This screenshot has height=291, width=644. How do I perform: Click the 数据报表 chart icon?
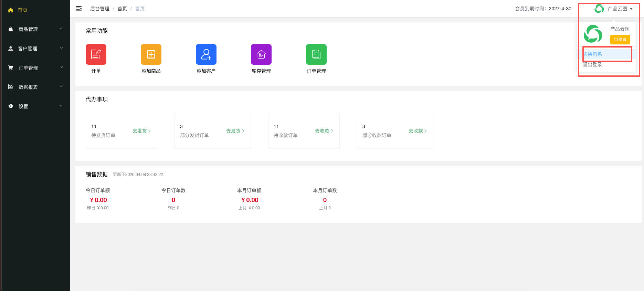[x=11, y=87]
